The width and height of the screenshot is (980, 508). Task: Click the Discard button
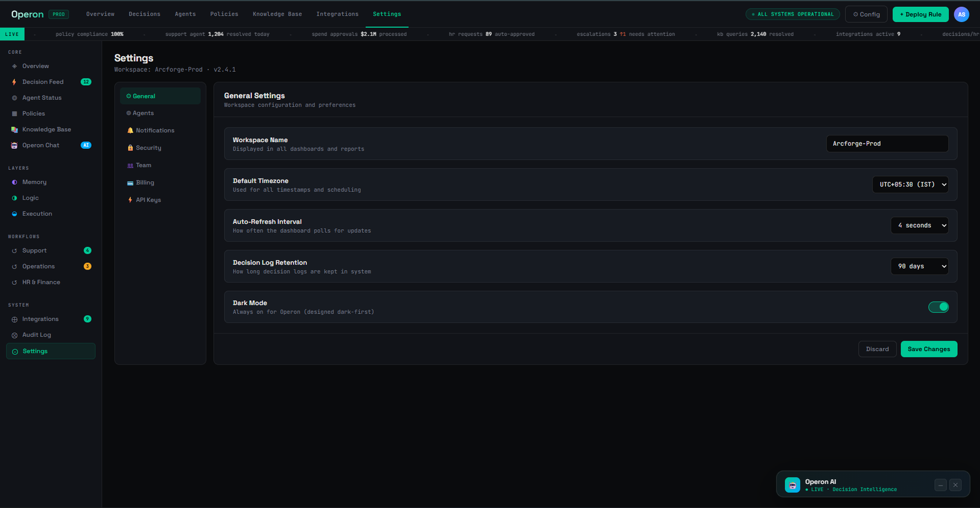coord(877,349)
